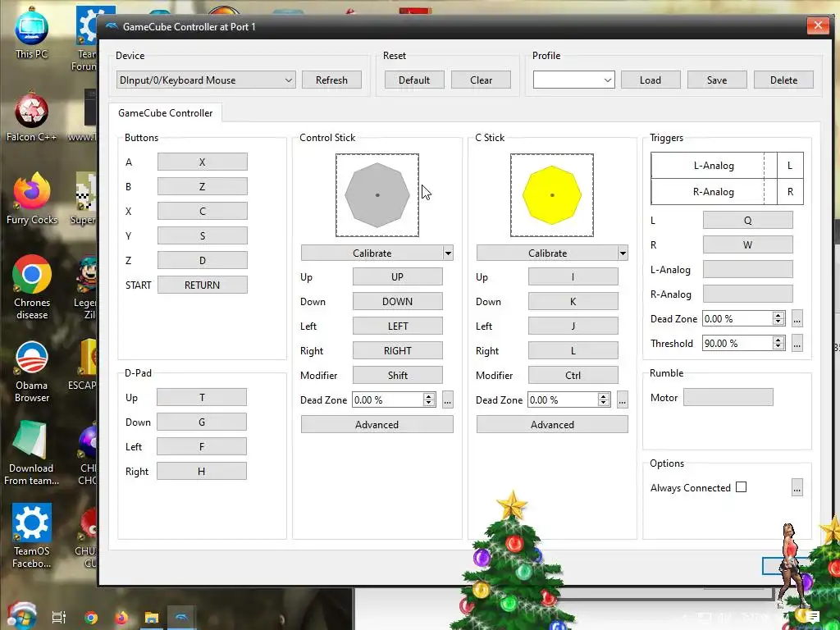
Task: Rebind D-Pad Up mapping T
Action: tap(202, 398)
